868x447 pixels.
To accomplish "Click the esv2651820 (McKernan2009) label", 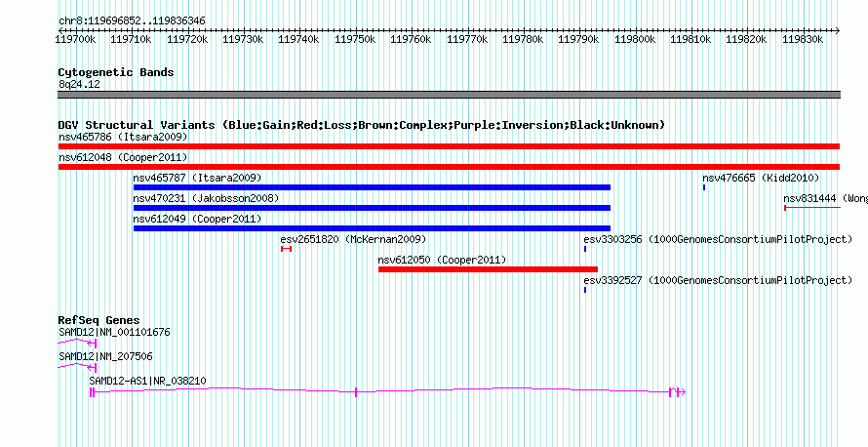I will click(353, 239).
